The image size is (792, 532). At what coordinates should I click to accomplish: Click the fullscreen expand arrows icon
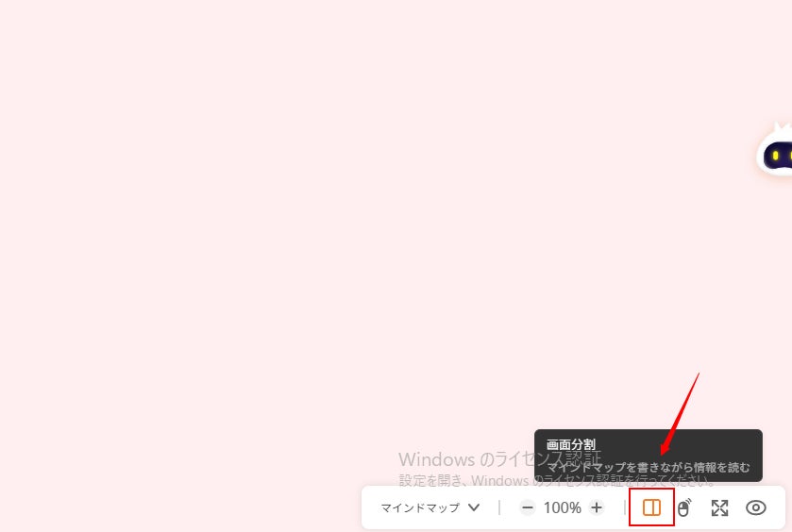pos(719,507)
